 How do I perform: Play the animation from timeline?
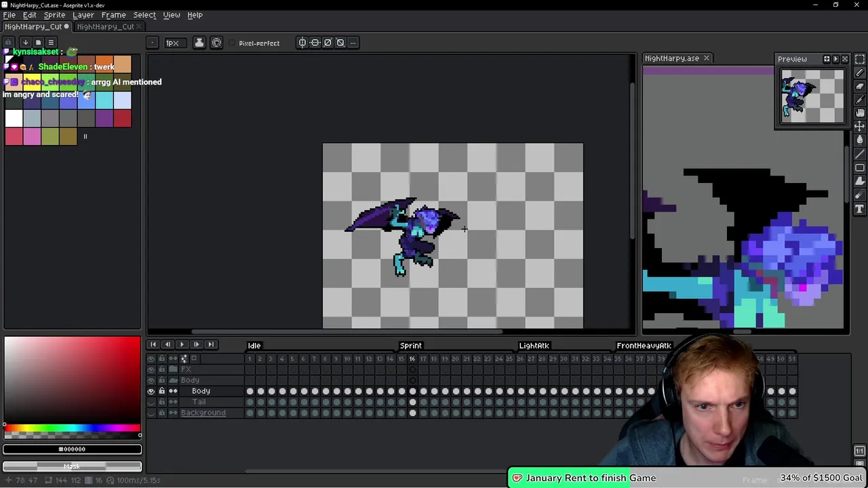182,345
